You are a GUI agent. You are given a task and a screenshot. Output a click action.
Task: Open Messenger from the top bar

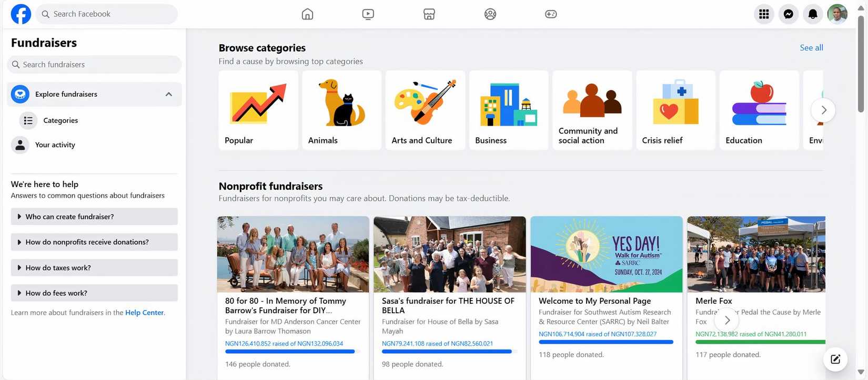click(788, 14)
